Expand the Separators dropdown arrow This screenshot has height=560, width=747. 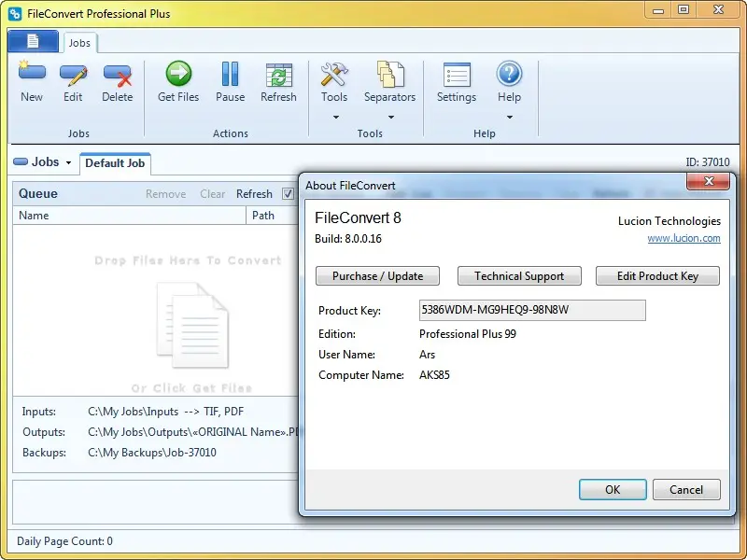[x=390, y=118]
